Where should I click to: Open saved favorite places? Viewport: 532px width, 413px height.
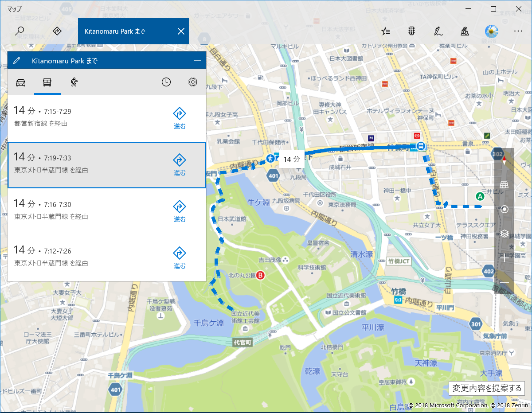click(385, 31)
